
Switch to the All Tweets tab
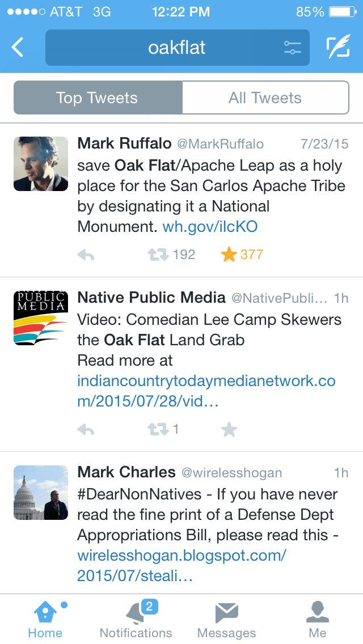[x=265, y=98]
